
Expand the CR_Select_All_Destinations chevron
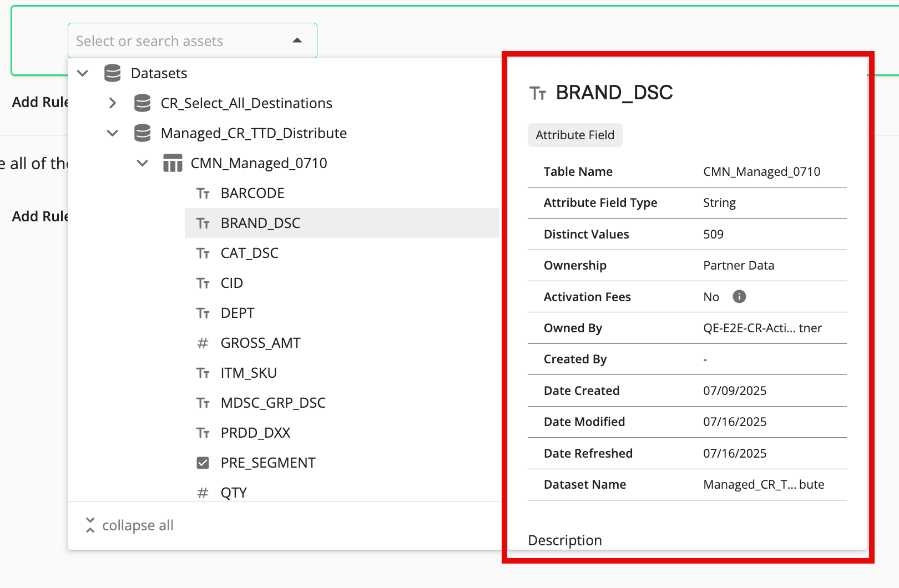click(113, 103)
